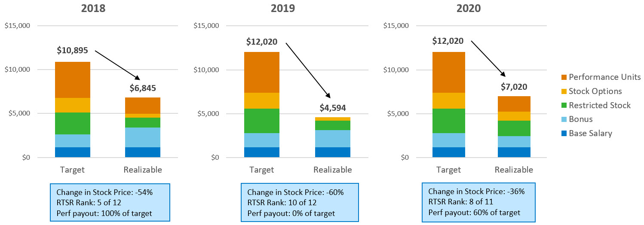Click the 2019 Realizable bar's Base Salary segment
Image resolution: width=644 pixels, height=225 pixels.
332,152
